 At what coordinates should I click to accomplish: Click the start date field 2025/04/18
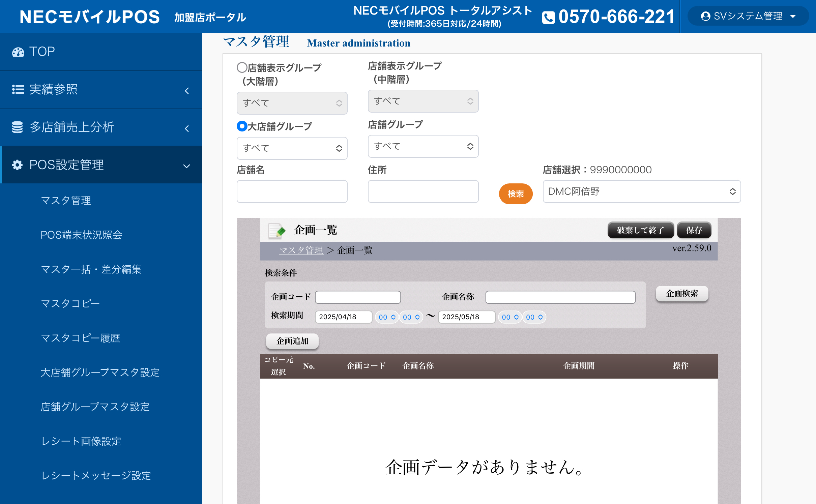click(344, 317)
